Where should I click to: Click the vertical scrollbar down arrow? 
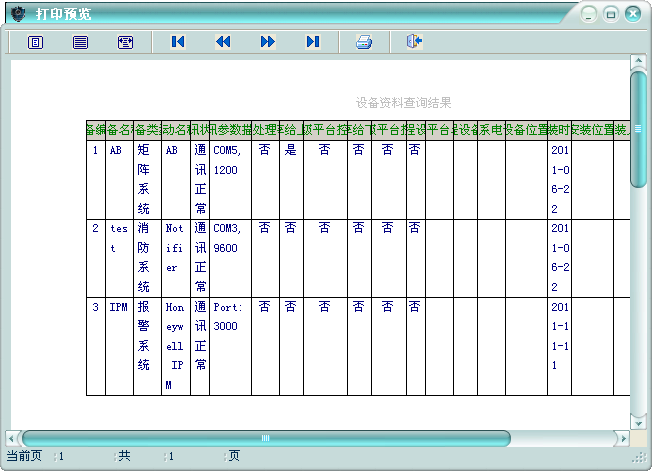click(638, 422)
